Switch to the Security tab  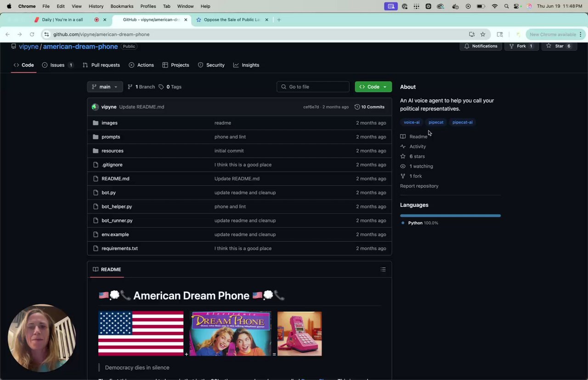point(211,65)
